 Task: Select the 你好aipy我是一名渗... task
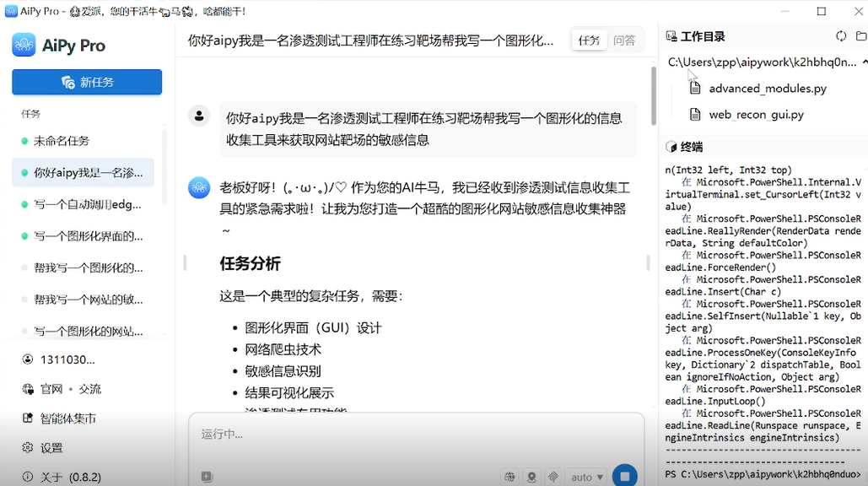83,173
